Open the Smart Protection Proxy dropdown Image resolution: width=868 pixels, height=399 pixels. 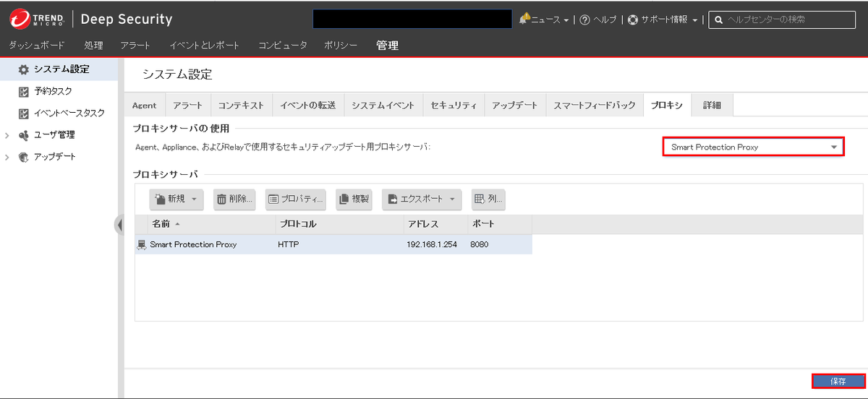coord(753,147)
